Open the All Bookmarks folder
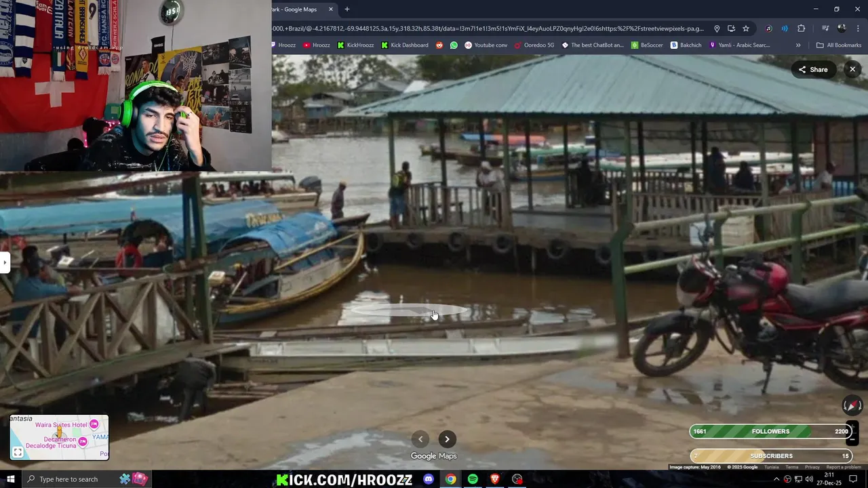 (839, 45)
